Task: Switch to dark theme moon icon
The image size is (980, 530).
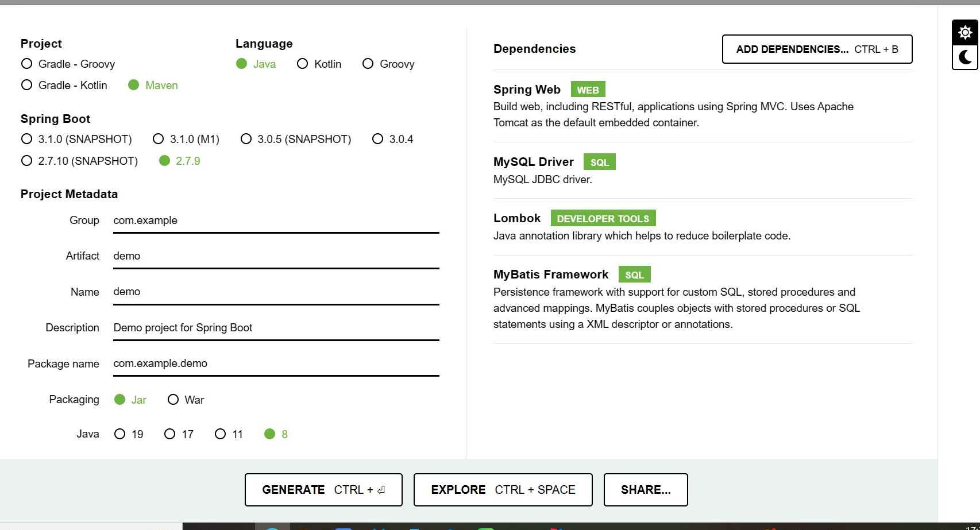Action: tap(965, 57)
